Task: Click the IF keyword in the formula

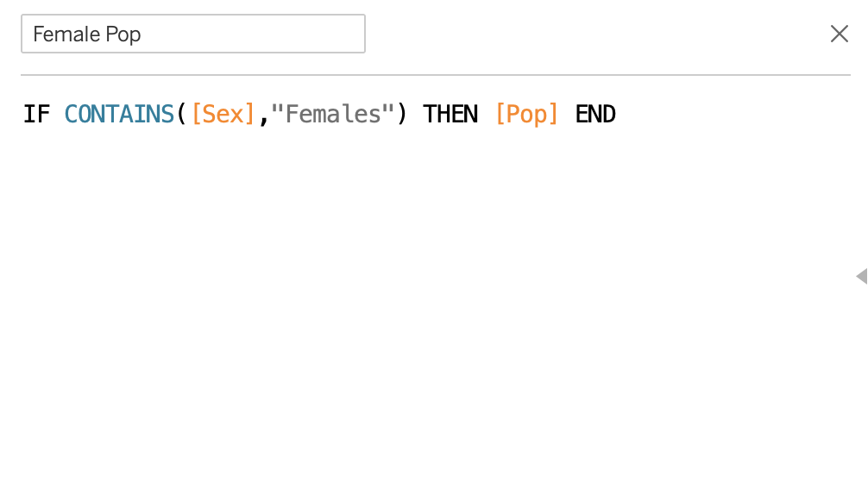Action: point(36,114)
